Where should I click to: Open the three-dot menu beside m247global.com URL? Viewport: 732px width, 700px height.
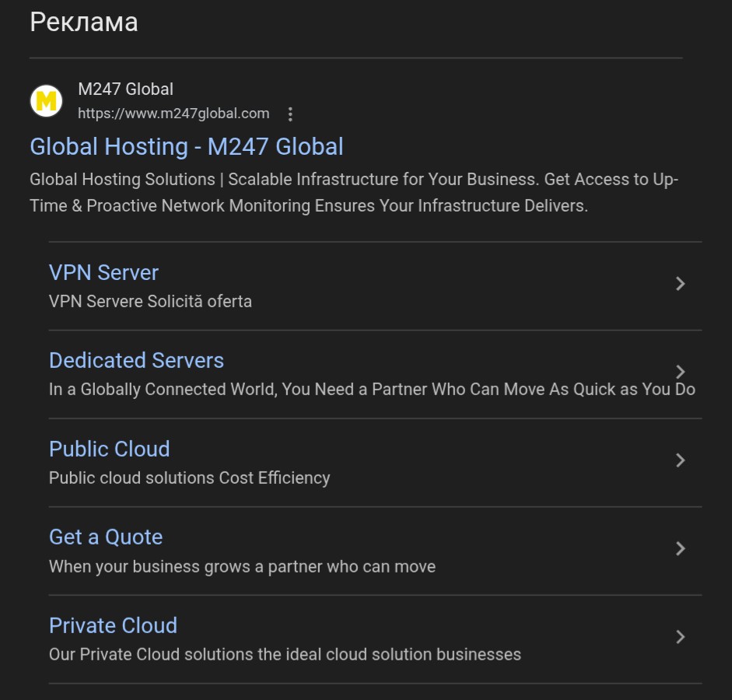(x=290, y=114)
